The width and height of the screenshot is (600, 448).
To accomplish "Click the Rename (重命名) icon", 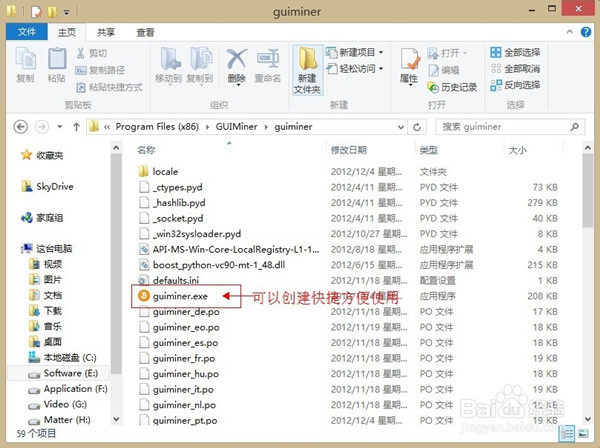I will [268, 65].
